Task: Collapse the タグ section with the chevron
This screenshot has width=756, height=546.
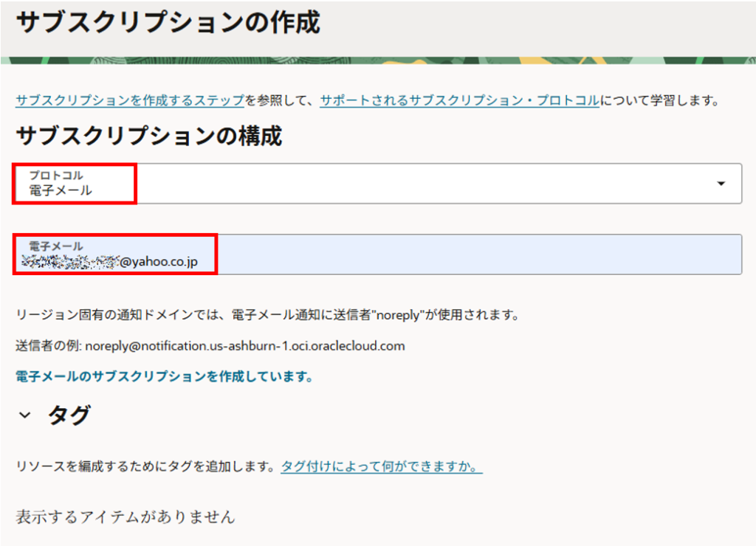Action: coord(25,415)
